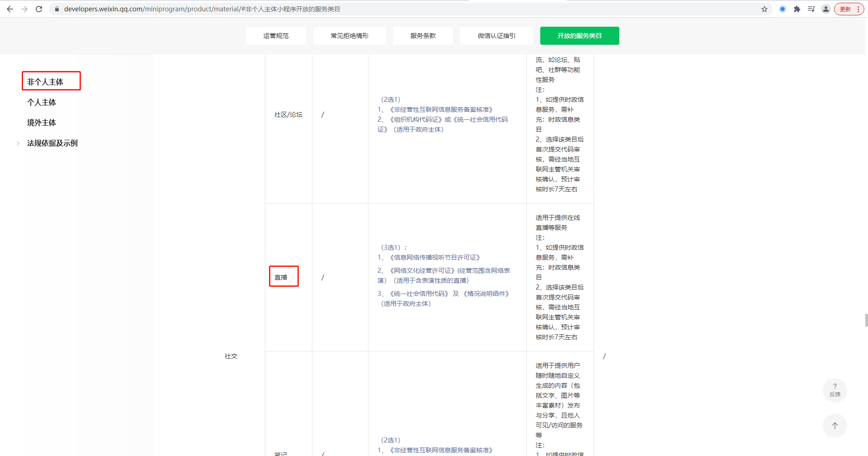Image resolution: width=868 pixels, height=456 pixels.
Task: Open the blue circle extension icon
Action: [x=783, y=9]
